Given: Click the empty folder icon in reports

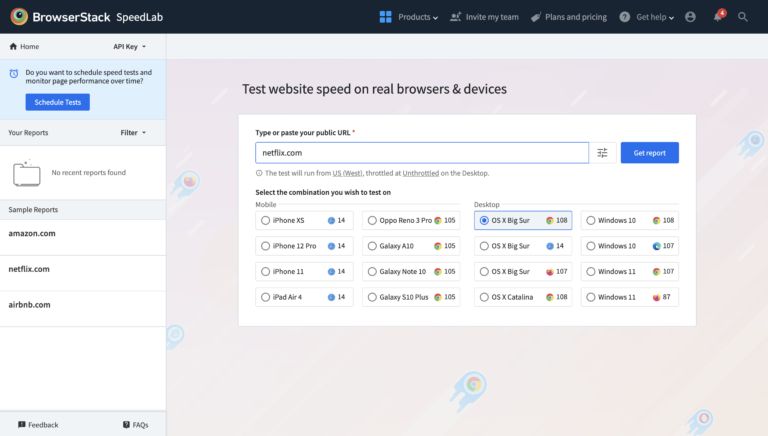Looking at the screenshot, I should click(x=26, y=173).
